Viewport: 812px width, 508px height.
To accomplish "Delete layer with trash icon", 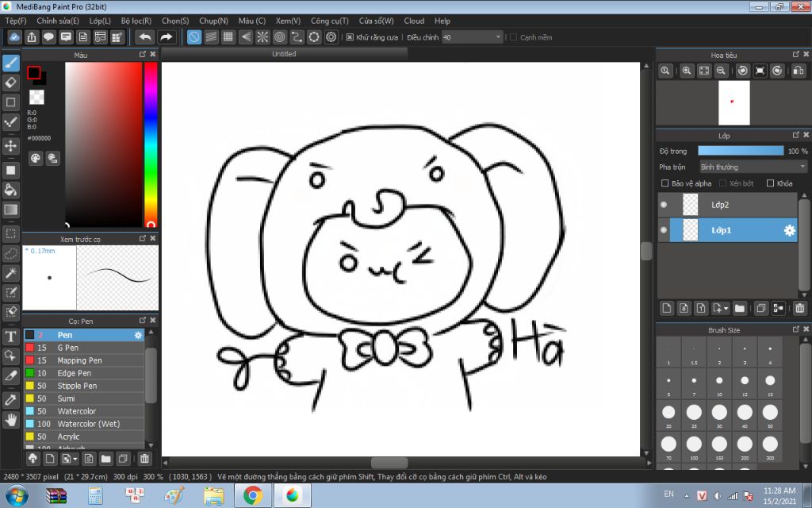I will pyautogui.click(x=799, y=309).
